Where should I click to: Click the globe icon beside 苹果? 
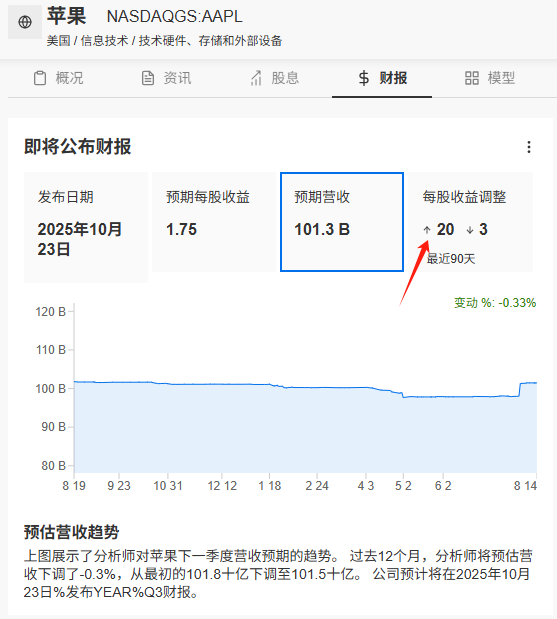[x=25, y=22]
